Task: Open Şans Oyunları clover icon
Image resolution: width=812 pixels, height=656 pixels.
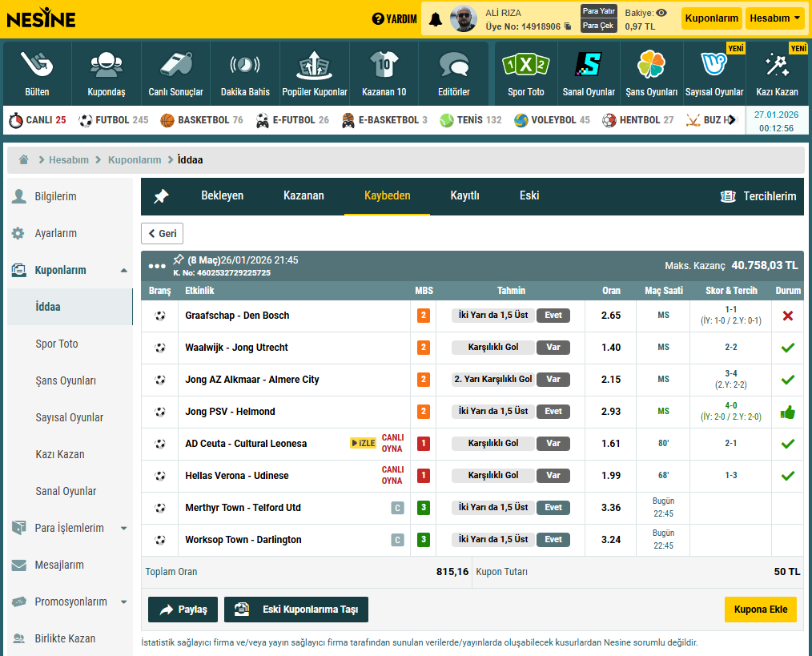Action: [651, 64]
